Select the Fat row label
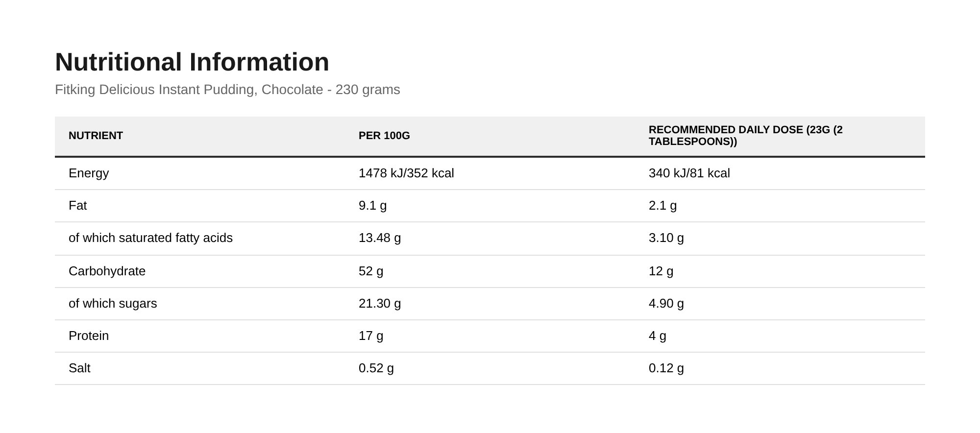The height and width of the screenshot is (433, 980). (77, 206)
